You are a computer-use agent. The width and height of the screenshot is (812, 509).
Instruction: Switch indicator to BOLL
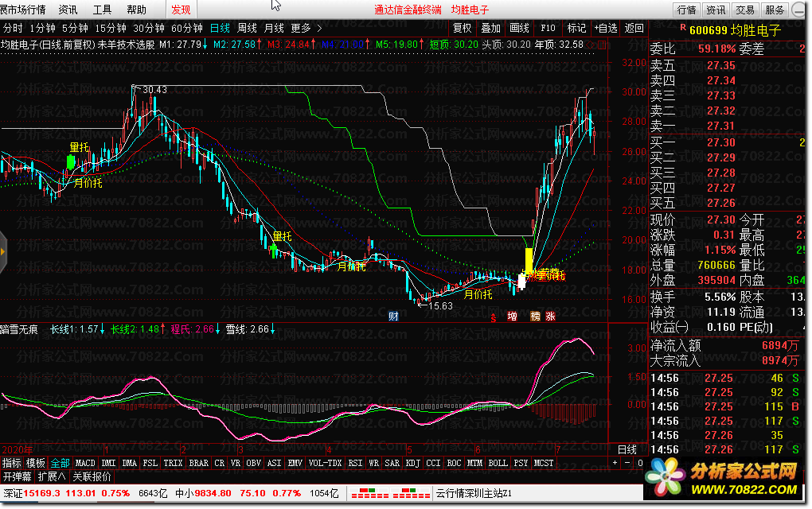click(x=498, y=463)
